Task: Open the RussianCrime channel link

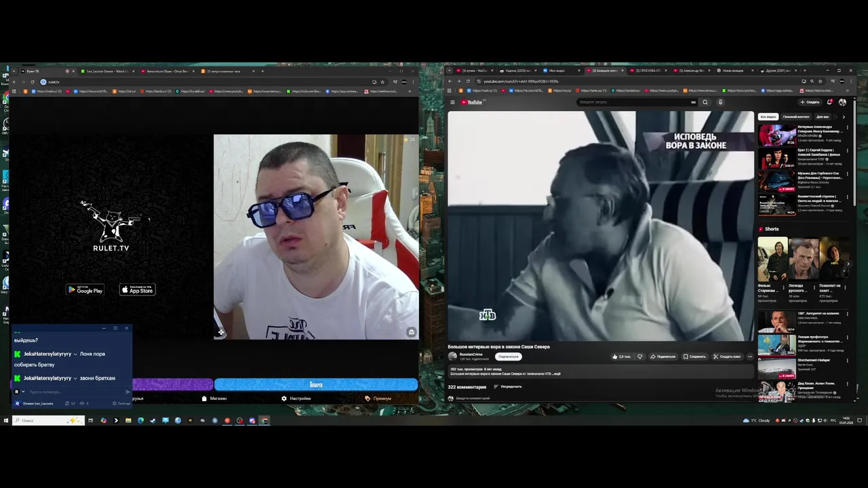Action: (x=471, y=354)
